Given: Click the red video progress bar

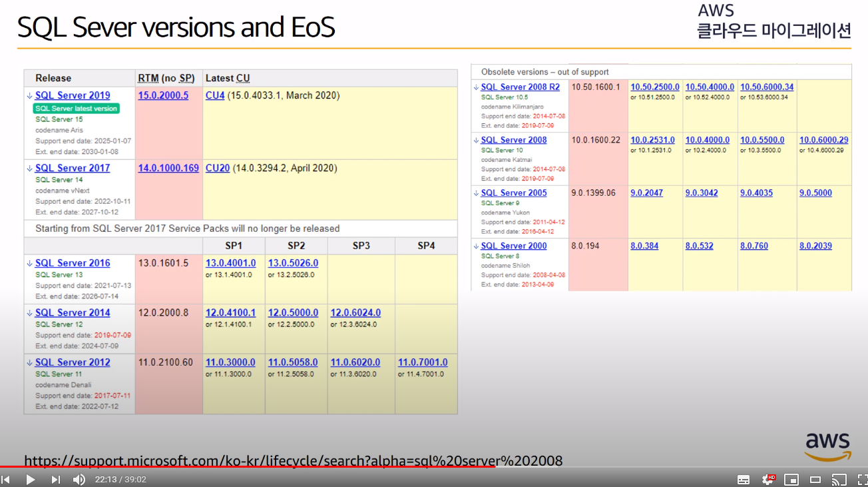Looking at the screenshot, I should pos(248,466).
